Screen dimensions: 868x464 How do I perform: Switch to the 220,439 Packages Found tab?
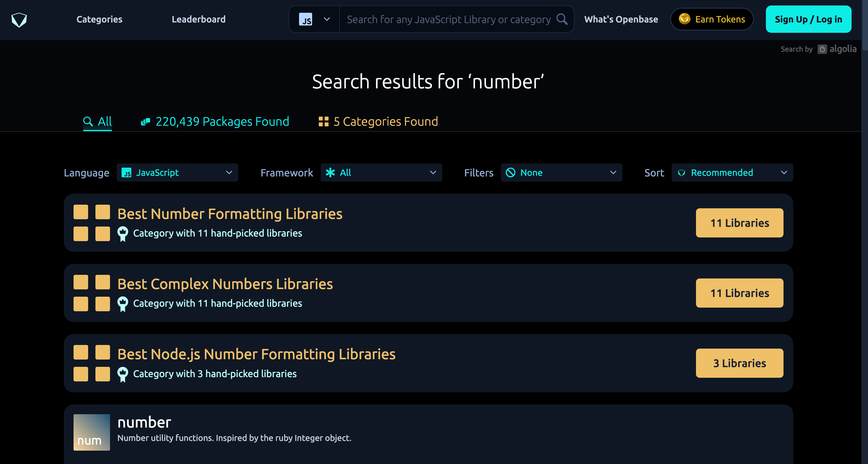(x=215, y=121)
